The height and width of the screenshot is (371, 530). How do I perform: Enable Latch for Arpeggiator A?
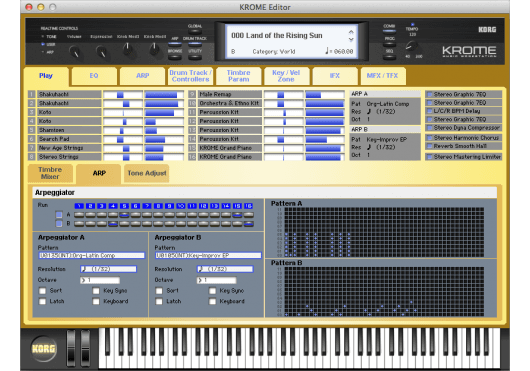click(x=43, y=301)
